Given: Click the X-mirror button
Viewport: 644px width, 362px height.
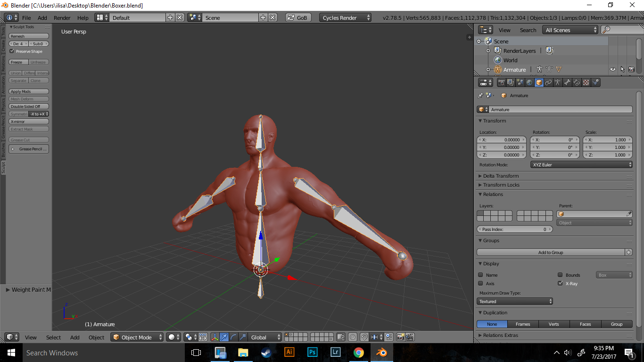Looking at the screenshot, I should click(29, 122).
